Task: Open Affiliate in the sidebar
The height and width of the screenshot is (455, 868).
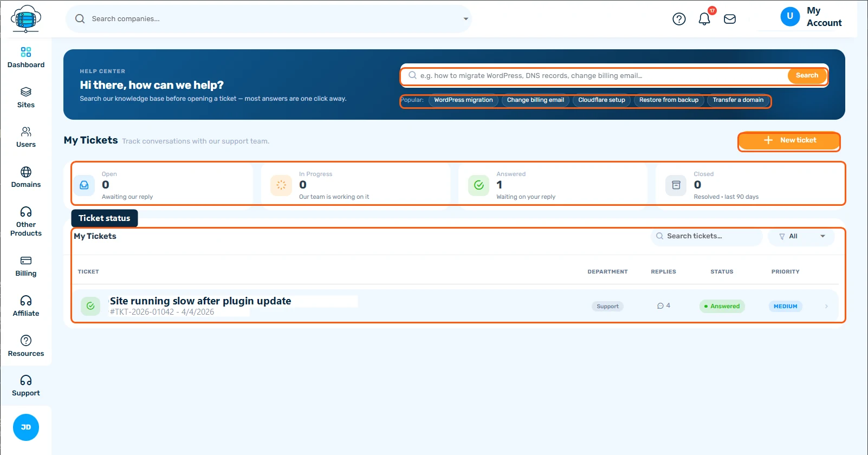Action: [26, 306]
